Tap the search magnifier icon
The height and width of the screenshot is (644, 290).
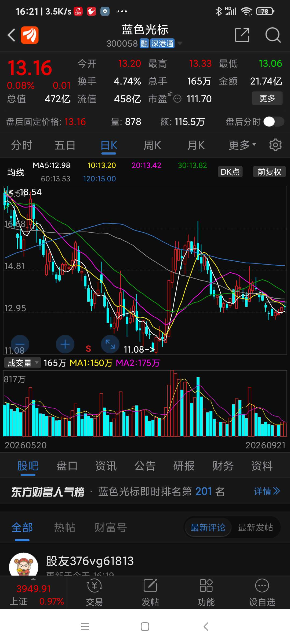coord(273,35)
